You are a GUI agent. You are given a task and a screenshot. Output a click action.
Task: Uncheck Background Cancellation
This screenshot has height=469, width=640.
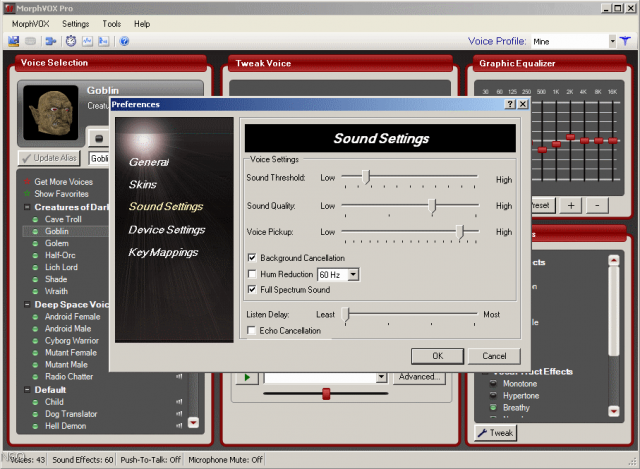point(252,258)
